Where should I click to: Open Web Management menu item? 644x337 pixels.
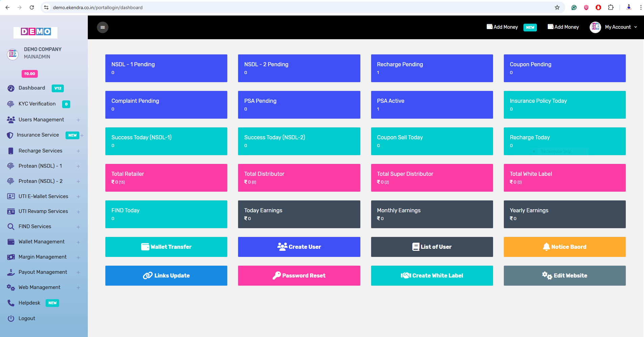pyautogui.click(x=40, y=287)
